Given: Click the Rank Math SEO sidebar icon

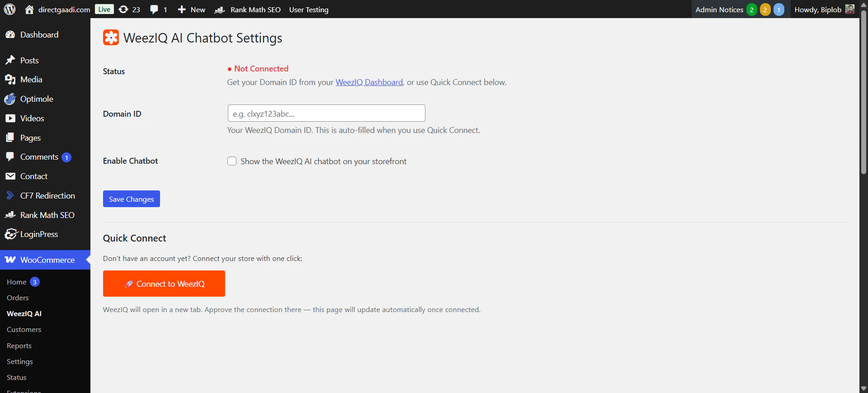Looking at the screenshot, I should 10,215.
